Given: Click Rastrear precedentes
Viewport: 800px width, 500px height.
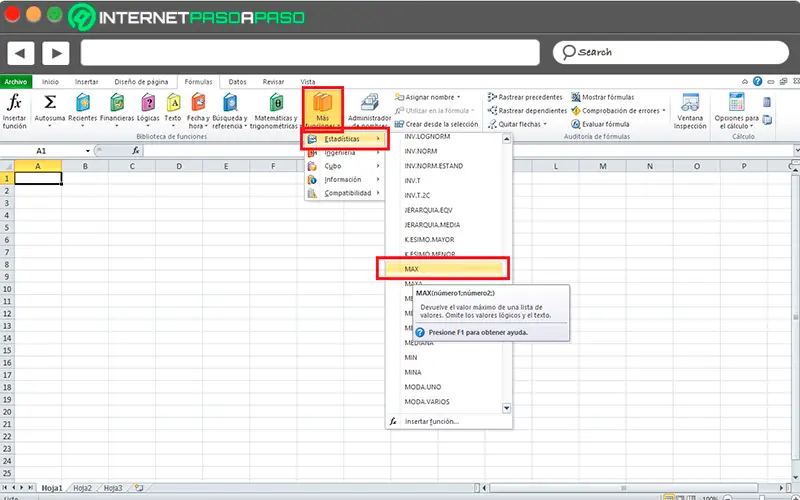Looking at the screenshot, I should (525, 97).
